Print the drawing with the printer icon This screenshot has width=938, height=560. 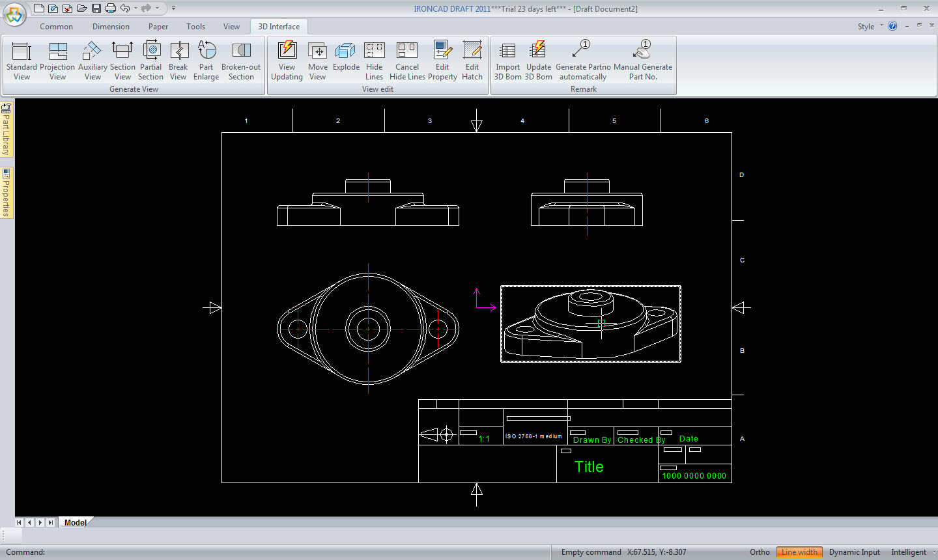tap(110, 8)
